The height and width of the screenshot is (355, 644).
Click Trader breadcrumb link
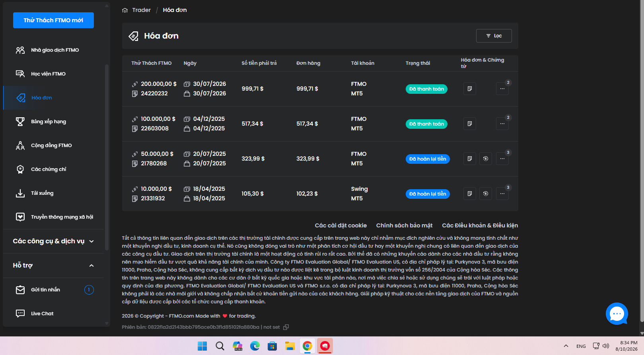(142, 10)
